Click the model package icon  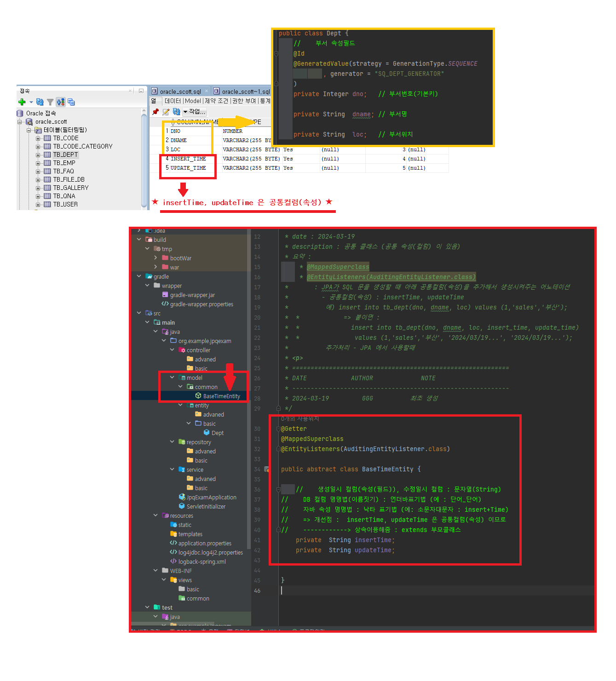(182, 378)
